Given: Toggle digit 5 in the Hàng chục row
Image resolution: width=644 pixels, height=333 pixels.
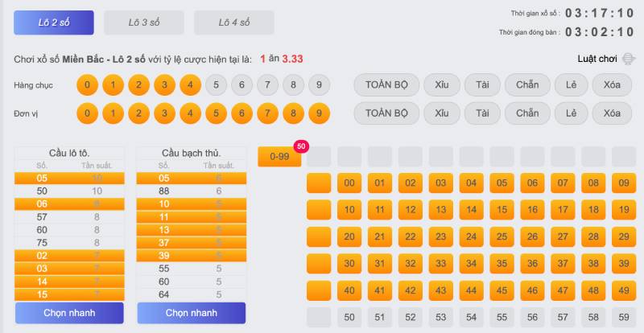Looking at the screenshot, I should click(x=216, y=85).
